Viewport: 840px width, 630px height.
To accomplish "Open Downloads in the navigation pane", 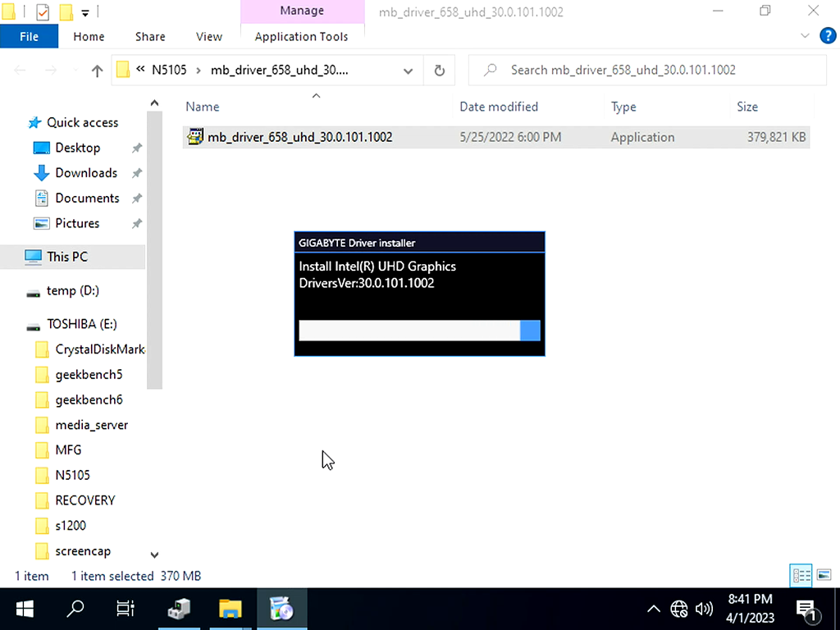I will pos(85,173).
